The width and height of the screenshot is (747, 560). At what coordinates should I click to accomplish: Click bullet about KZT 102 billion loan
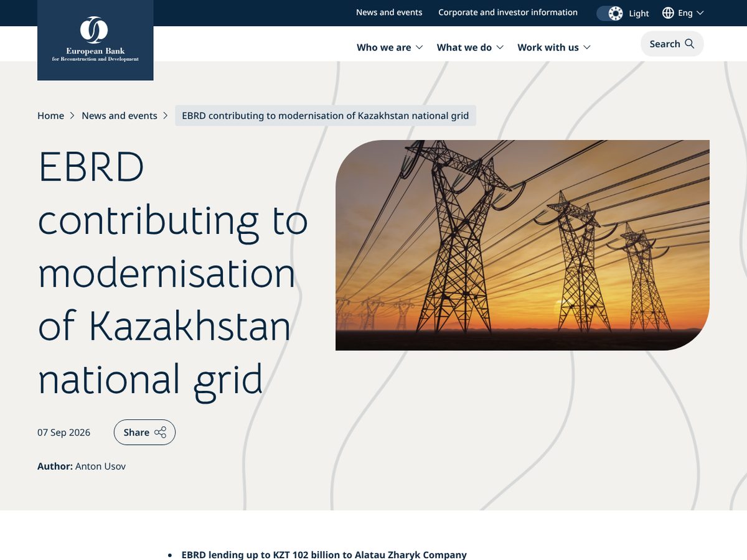[324, 554]
